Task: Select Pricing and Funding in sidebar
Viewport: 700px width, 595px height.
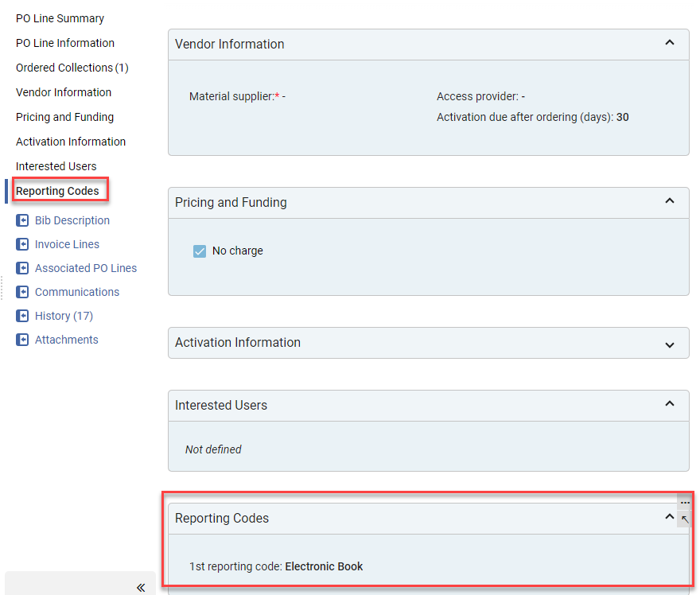Action: point(64,117)
